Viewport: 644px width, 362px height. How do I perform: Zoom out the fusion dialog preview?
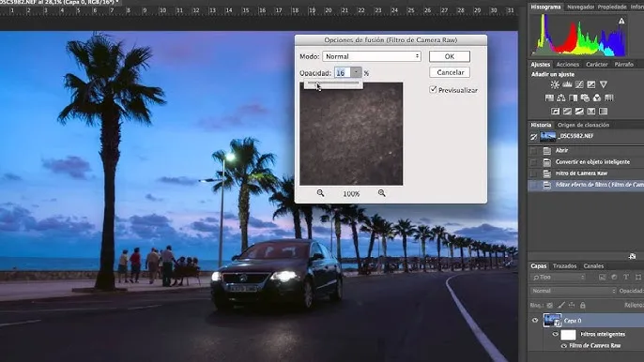320,193
